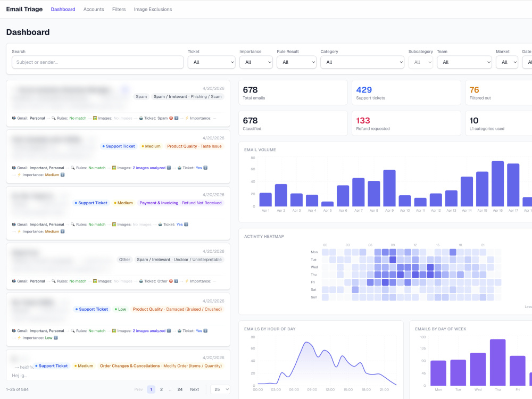The width and height of the screenshot is (532, 399).
Task: Click Apr 16 bar in Email Volume chart
Action: [x=498, y=184]
